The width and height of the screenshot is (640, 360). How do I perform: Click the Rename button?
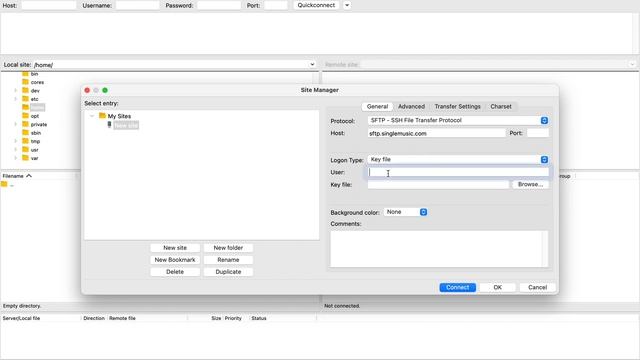228,260
